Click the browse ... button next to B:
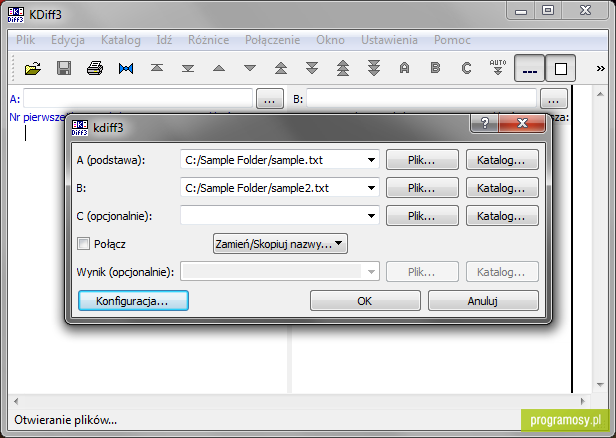Image resolution: width=616 pixels, height=438 pixels. coord(554,99)
